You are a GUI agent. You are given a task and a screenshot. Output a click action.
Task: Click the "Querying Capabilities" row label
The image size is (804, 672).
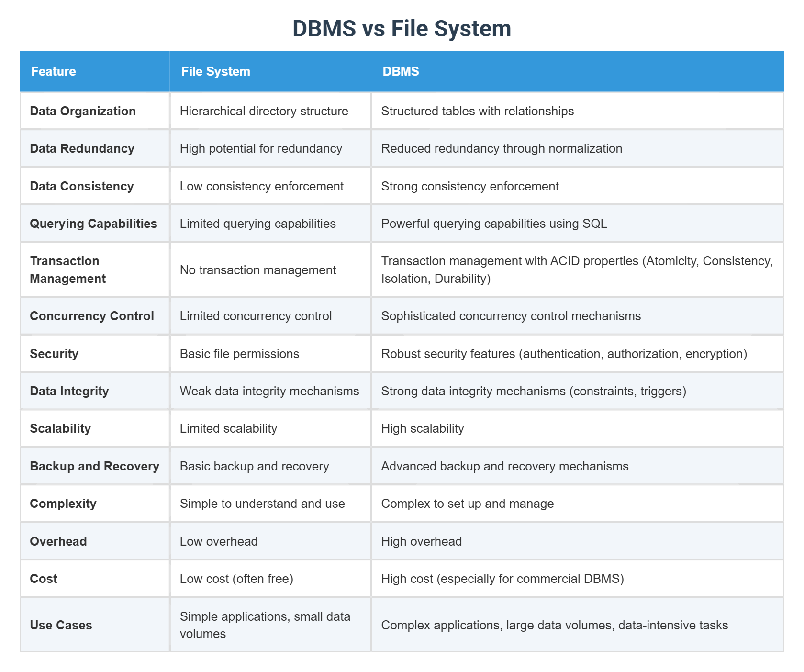point(95,224)
